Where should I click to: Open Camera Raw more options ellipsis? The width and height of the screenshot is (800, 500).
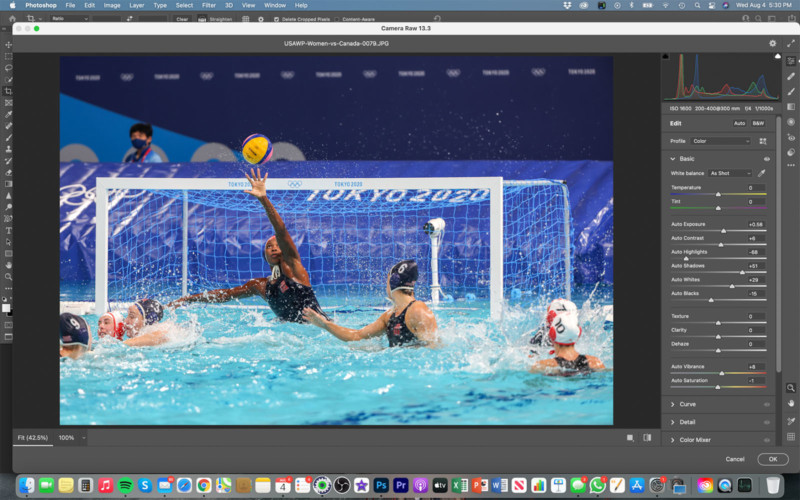tap(791, 165)
